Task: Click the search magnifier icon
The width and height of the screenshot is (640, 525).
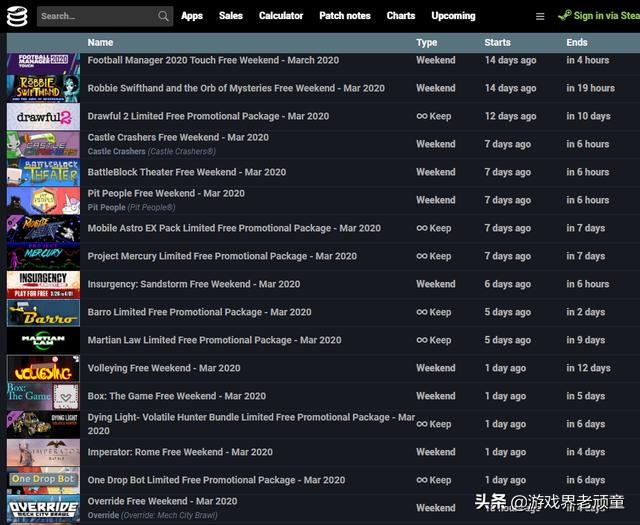Action: pos(163,16)
